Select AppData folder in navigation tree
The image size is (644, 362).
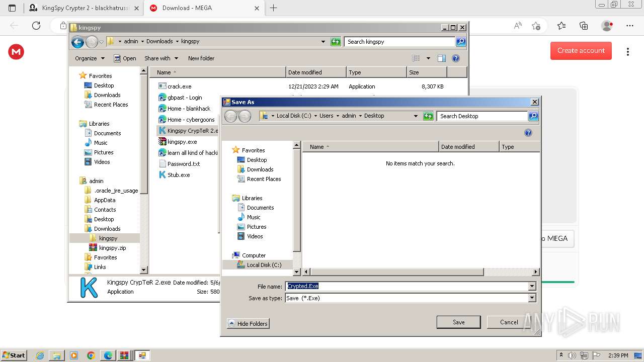(100, 200)
